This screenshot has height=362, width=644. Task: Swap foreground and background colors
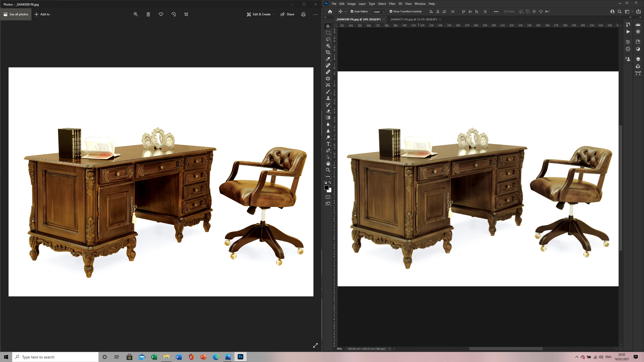point(330,183)
